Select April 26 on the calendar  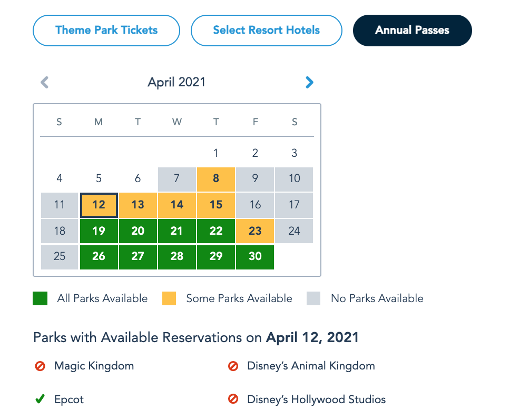coord(99,256)
